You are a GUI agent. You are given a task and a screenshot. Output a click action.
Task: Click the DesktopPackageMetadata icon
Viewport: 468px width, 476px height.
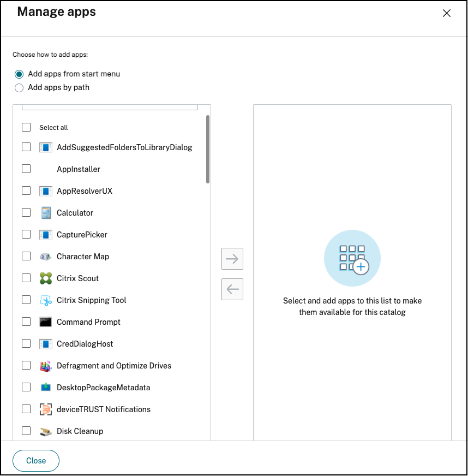(x=46, y=388)
